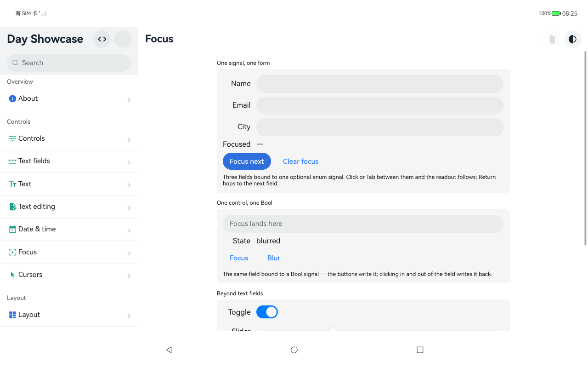Click the calendar icon beside Date & time
Viewport: 588px width, 368px height.
pyautogui.click(x=12, y=229)
